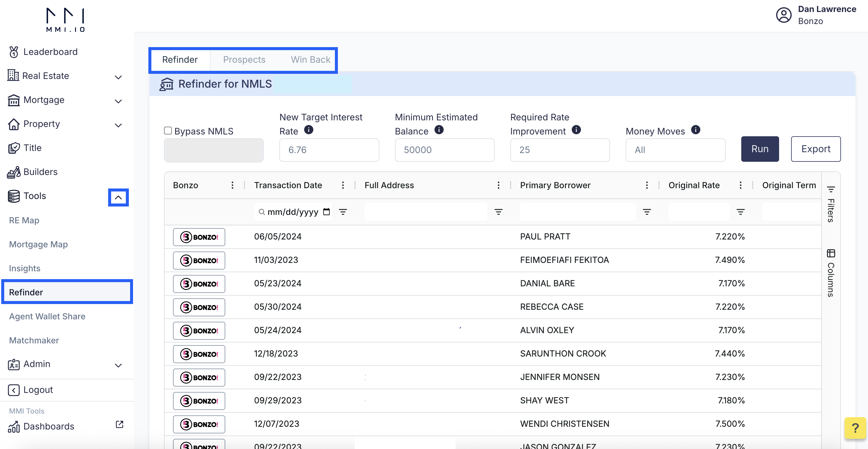Click the Mortgage bank icon

coord(14,100)
